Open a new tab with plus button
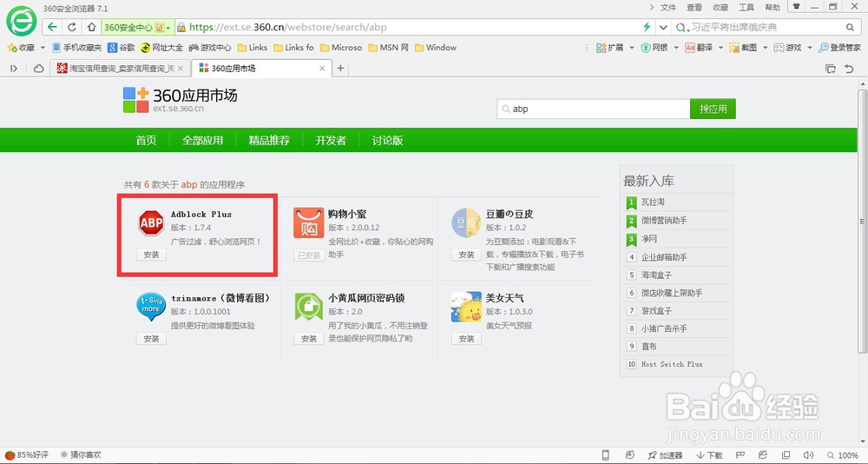 pyautogui.click(x=340, y=68)
